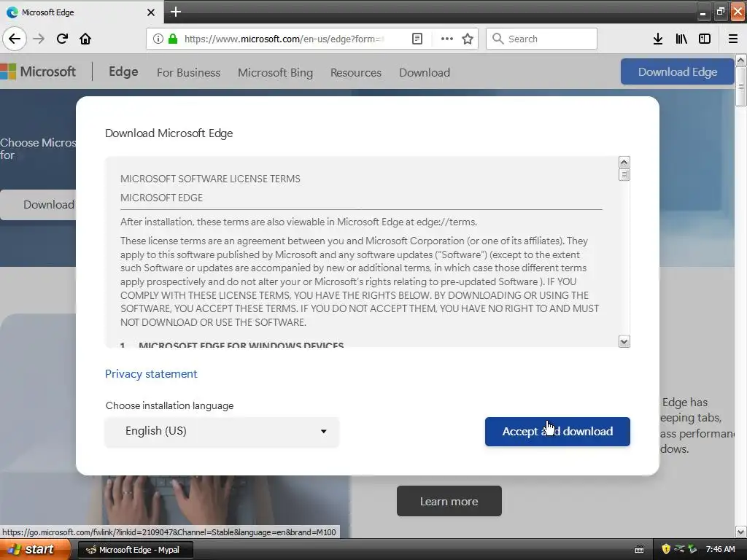Viewport: 747px width, 560px height.
Task: Click license terms scroll-up arrow
Action: [x=624, y=163]
